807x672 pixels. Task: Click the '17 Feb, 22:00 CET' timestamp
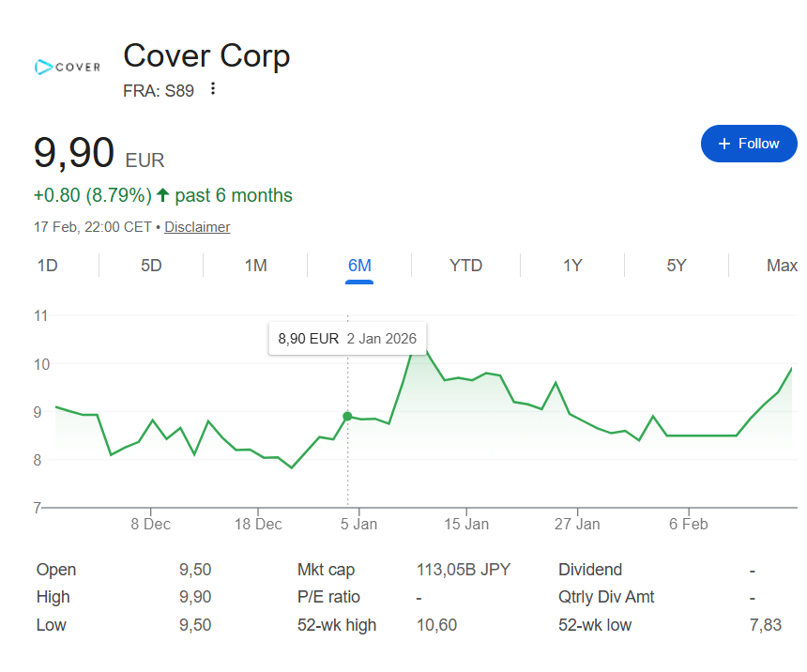[x=93, y=227]
